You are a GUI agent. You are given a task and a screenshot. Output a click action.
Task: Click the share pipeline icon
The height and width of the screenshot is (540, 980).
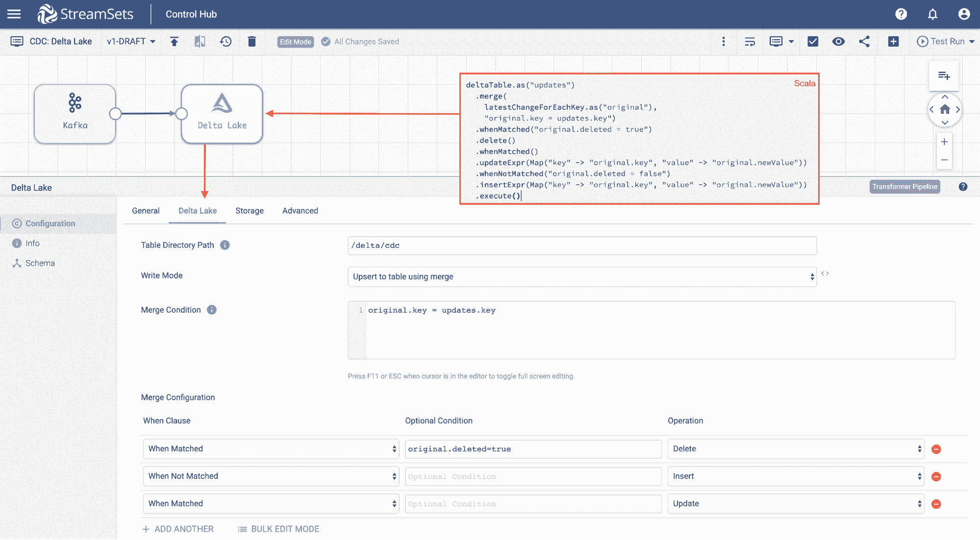pyautogui.click(x=864, y=42)
